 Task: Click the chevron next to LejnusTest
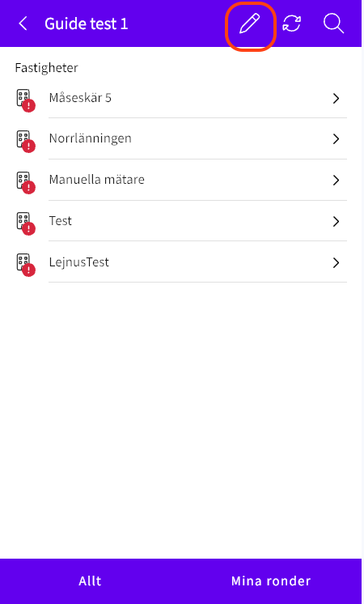point(336,262)
